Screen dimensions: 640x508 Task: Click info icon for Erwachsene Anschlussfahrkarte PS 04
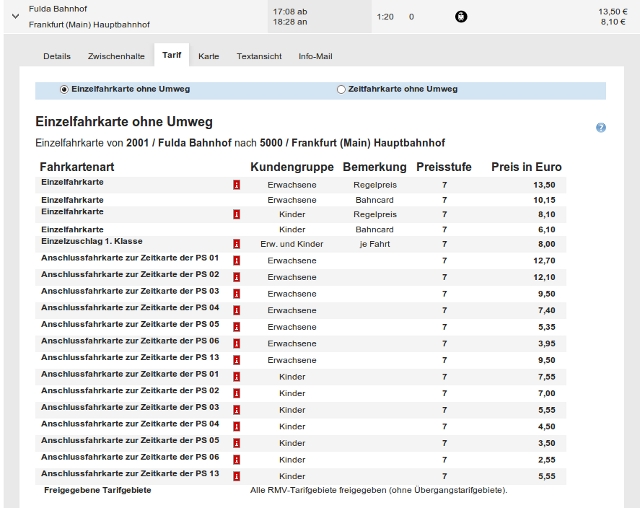click(236, 310)
